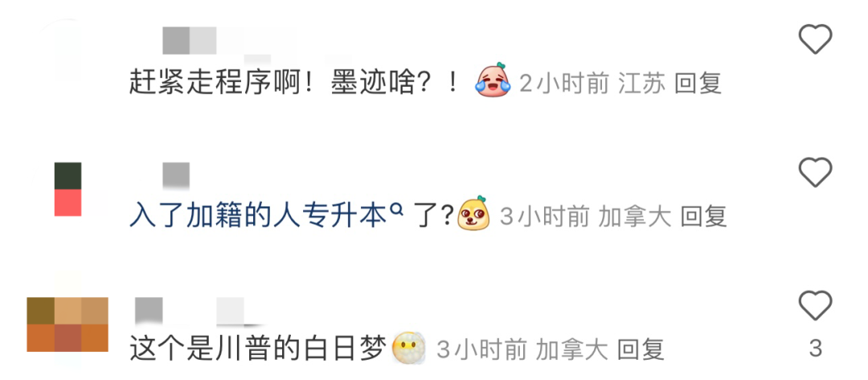Open the orange pixelated avatar profile
Screen dimensions: 868x380
click(x=68, y=324)
